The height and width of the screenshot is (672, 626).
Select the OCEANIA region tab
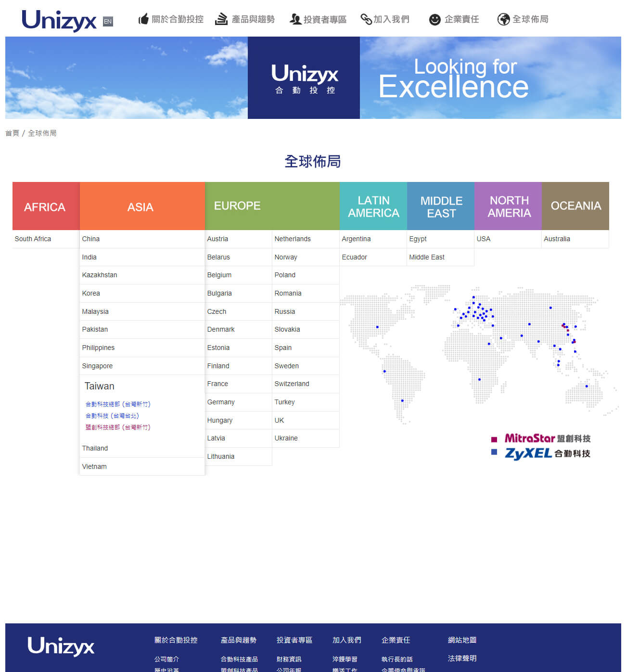pyautogui.click(x=575, y=206)
